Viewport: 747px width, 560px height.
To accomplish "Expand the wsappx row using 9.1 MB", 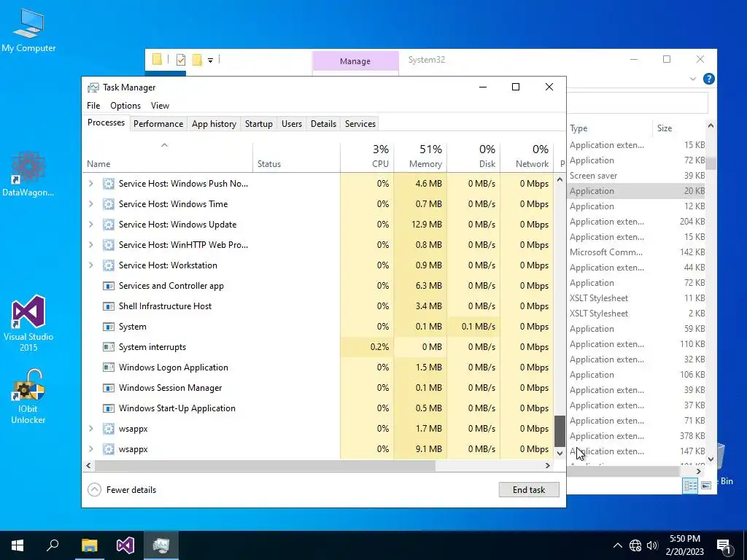I will (x=91, y=449).
